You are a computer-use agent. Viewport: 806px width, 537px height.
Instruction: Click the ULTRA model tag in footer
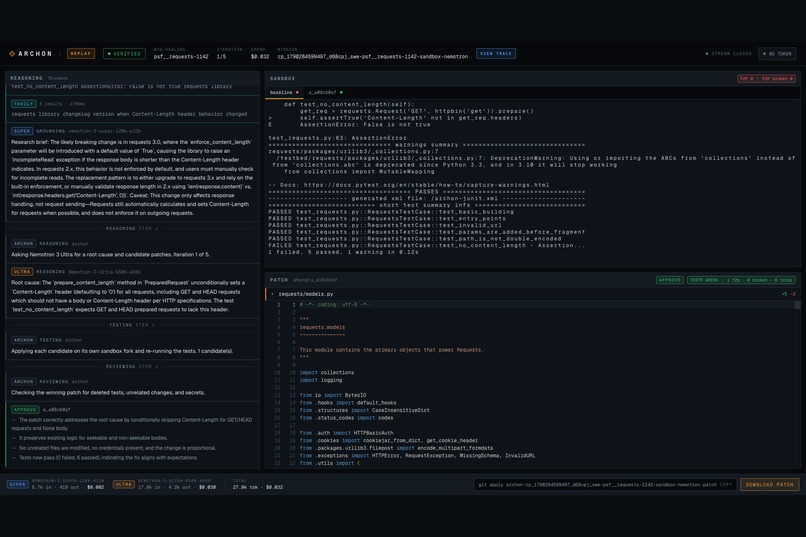point(123,484)
